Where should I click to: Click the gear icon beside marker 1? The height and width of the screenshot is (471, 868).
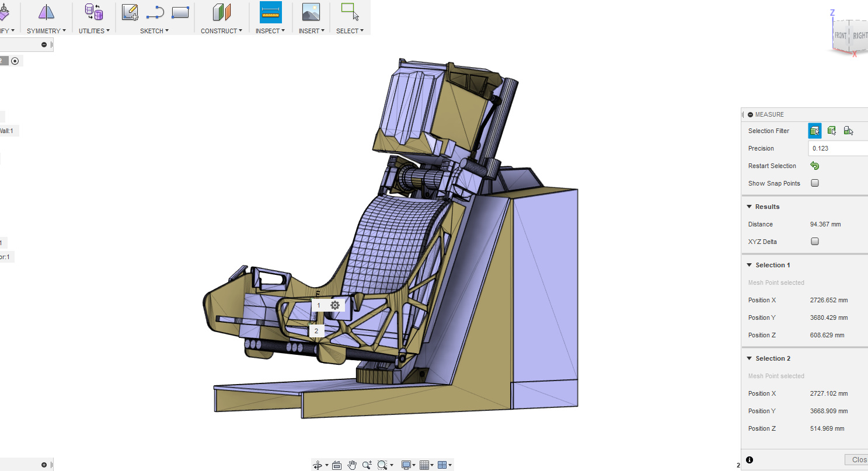coord(335,305)
